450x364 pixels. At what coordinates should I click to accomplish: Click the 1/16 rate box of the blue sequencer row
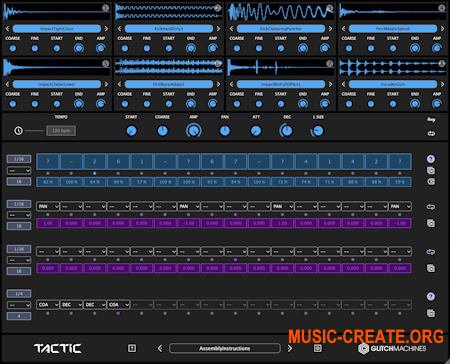pyautogui.click(x=19, y=159)
